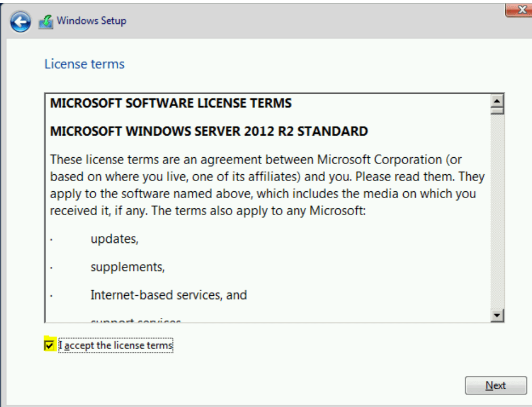This screenshot has height=407, width=532.
Task: Click the 'updates,' bullet item
Action: pyautogui.click(x=114, y=239)
